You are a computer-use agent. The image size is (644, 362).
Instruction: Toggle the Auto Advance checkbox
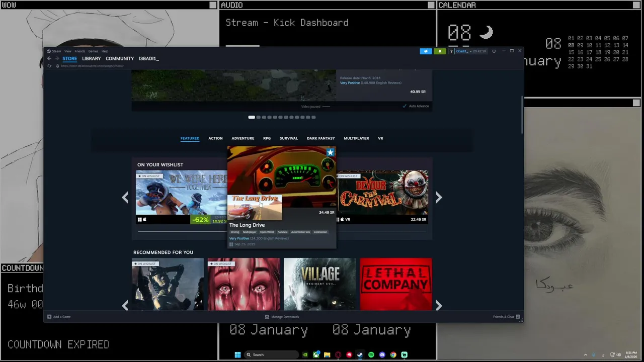pos(405,106)
